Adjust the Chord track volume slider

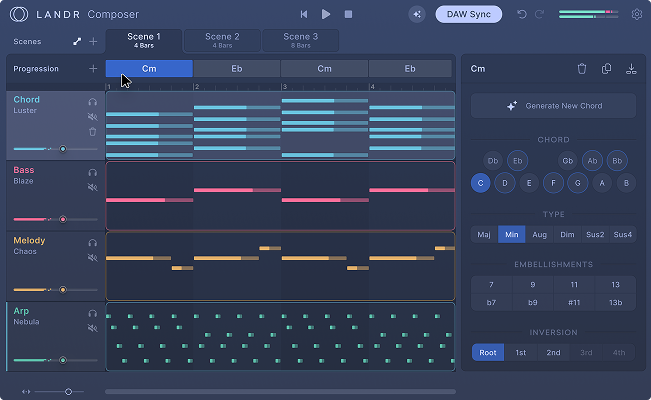pos(56,149)
